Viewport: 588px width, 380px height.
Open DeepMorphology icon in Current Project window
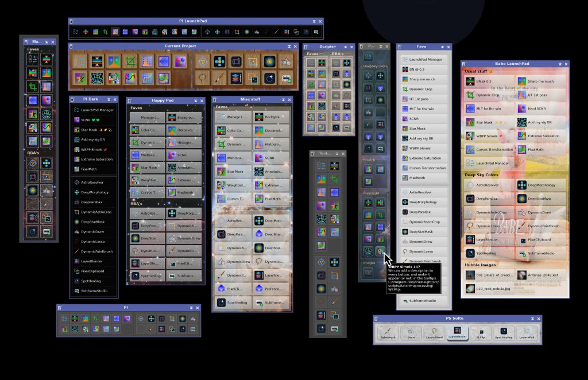[x=219, y=61]
